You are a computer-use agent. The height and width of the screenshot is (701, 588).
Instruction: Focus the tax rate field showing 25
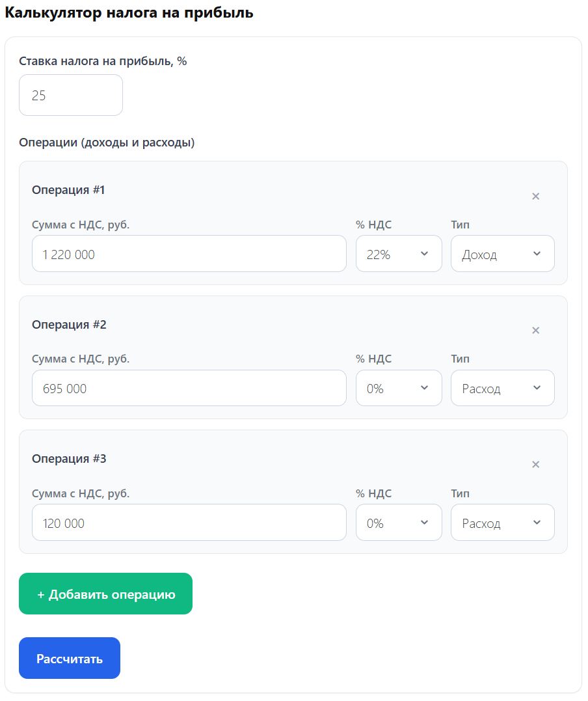coord(70,95)
